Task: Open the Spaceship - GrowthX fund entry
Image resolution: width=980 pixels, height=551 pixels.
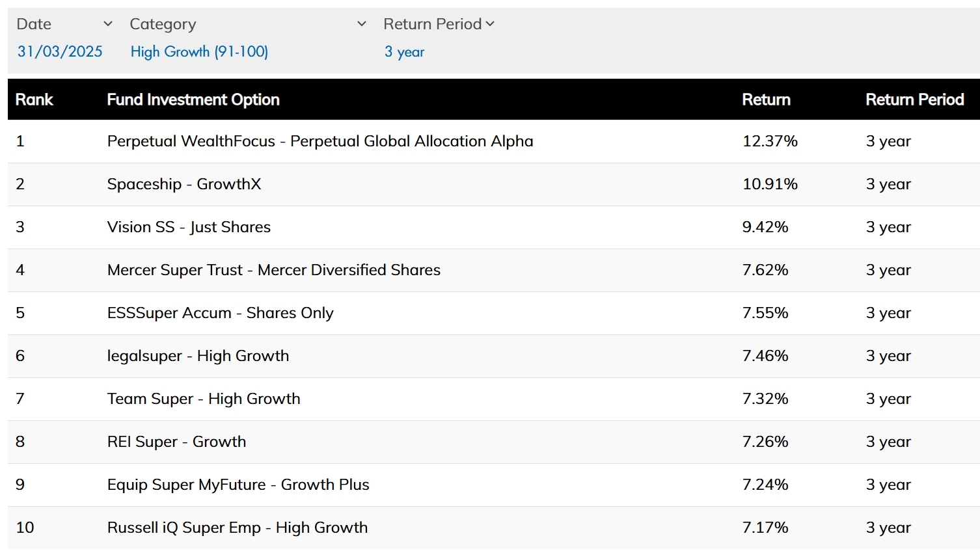Action: 184,184
